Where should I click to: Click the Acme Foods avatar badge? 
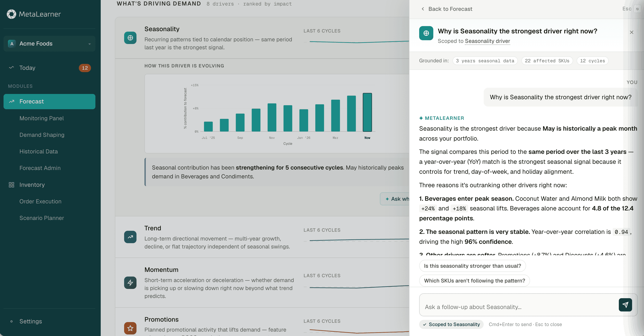(x=12, y=44)
